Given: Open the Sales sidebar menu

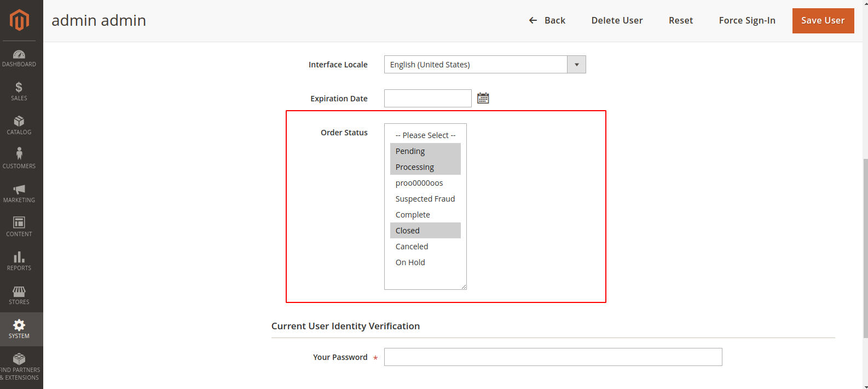Looking at the screenshot, I should click(x=19, y=91).
